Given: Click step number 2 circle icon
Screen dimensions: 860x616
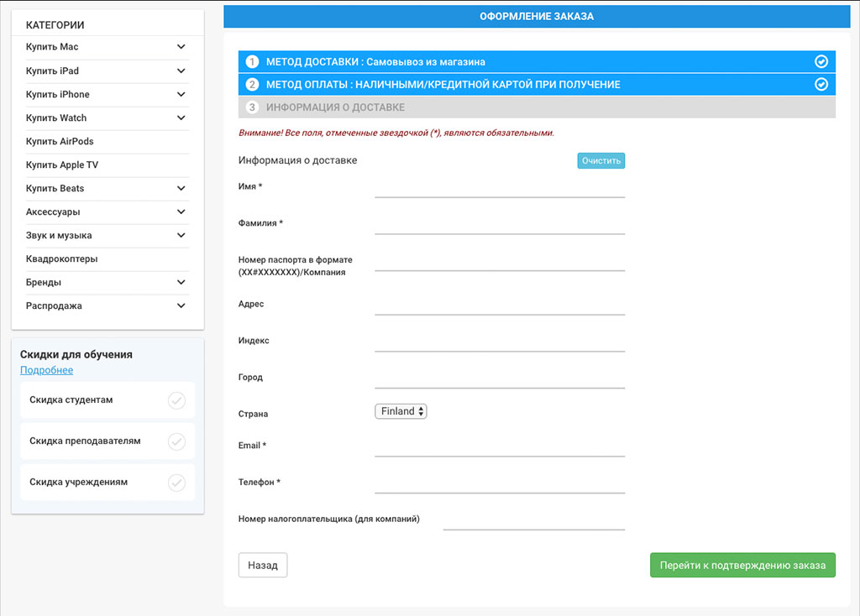Looking at the screenshot, I should (x=252, y=85).
